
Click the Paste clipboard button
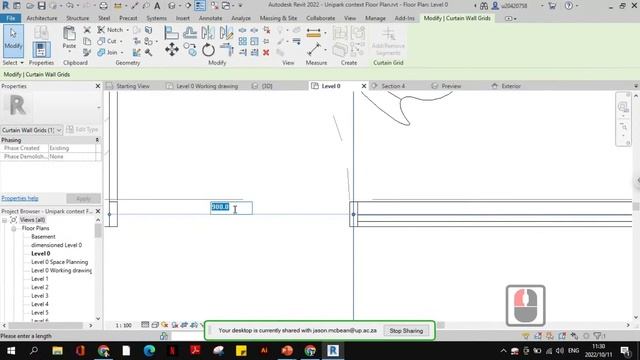69,38
